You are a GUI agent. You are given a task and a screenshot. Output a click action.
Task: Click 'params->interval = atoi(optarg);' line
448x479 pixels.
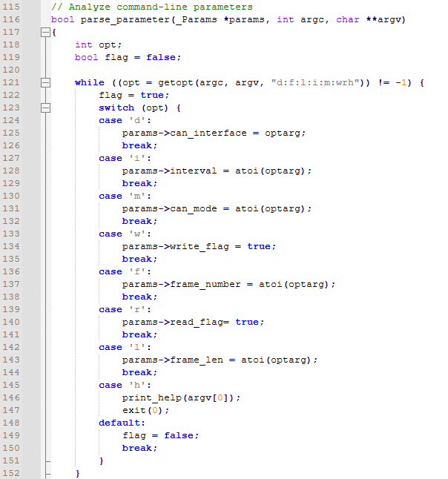(217, 171)
